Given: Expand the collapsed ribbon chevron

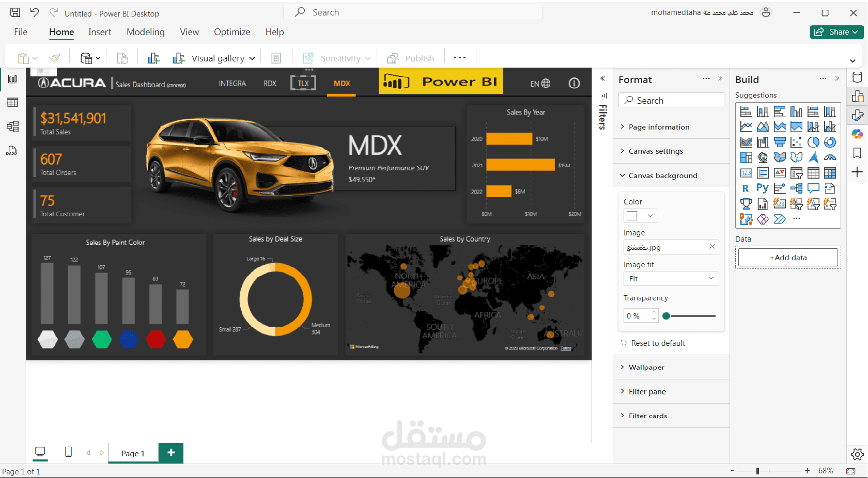Looking at the screenshot, I should click(853, 60).
